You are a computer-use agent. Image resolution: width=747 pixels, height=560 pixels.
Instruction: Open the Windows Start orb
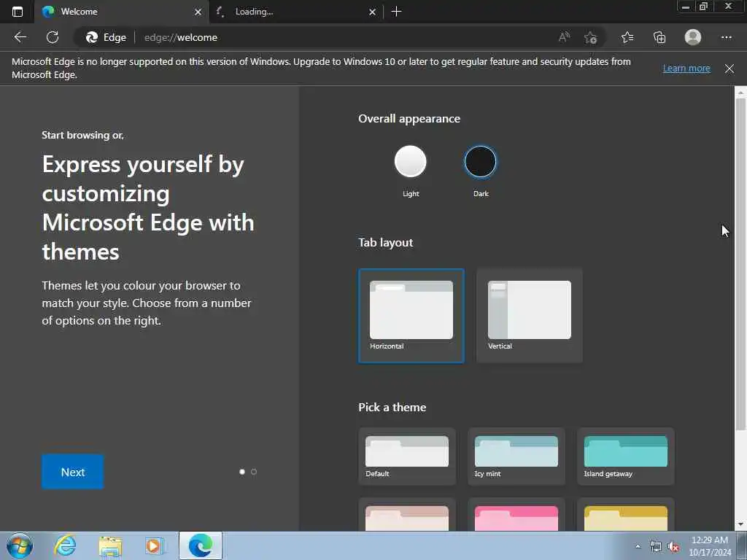(20, 545)
